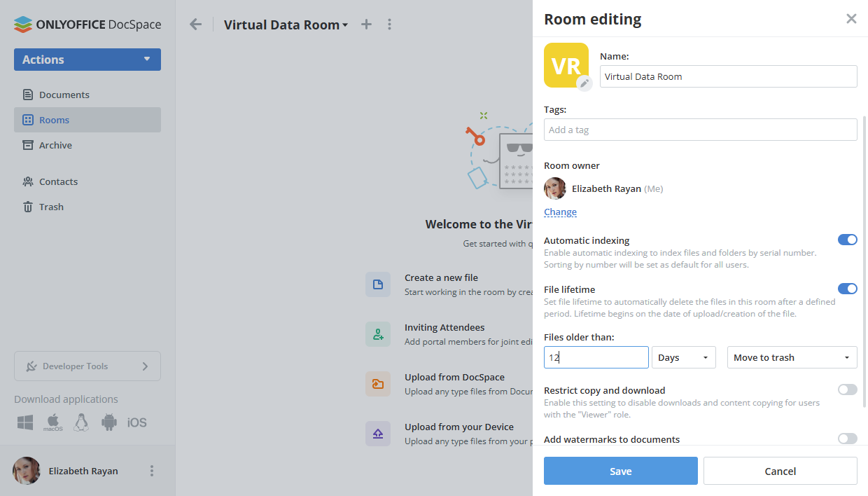Cancel room editing
Screen dimensions: 868x496
(x=780, y=471)
